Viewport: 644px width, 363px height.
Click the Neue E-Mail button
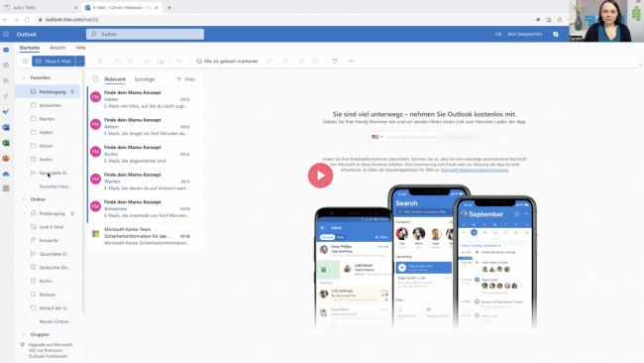(x=54, y=60)
